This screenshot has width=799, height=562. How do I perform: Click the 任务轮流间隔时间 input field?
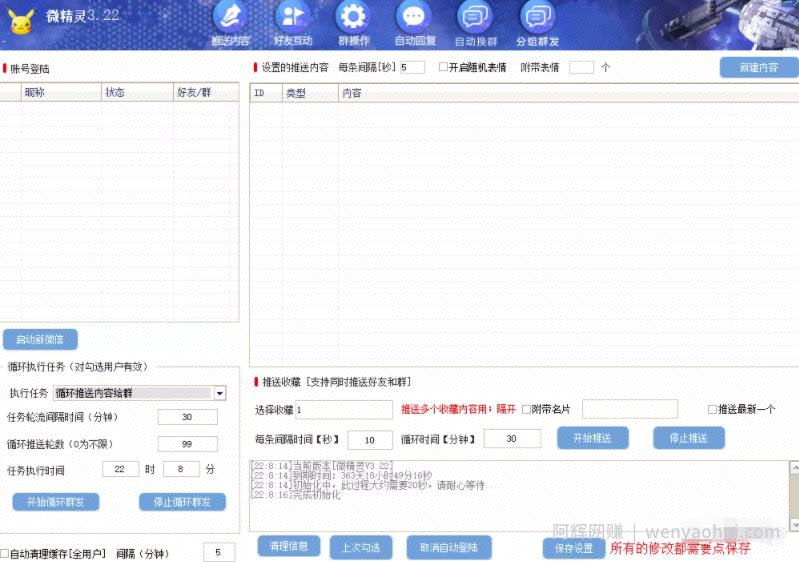pyautogui.click(x=188, y=417)
